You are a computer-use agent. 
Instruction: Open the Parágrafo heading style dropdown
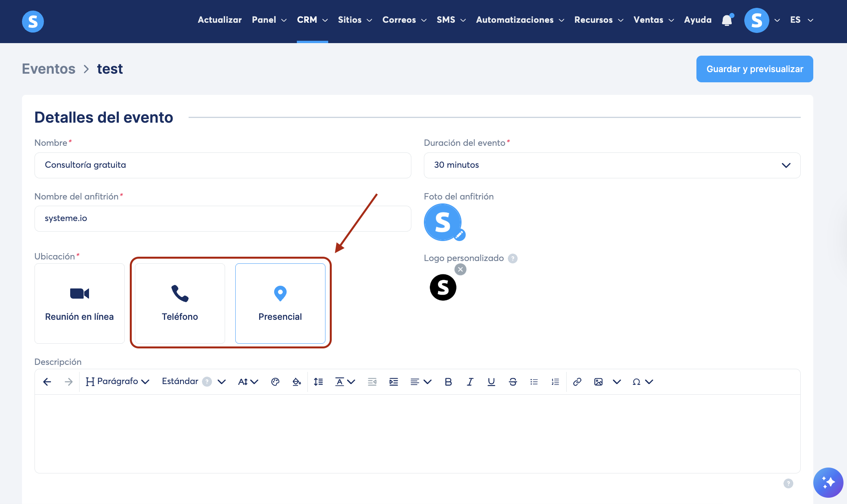(117, 382)
